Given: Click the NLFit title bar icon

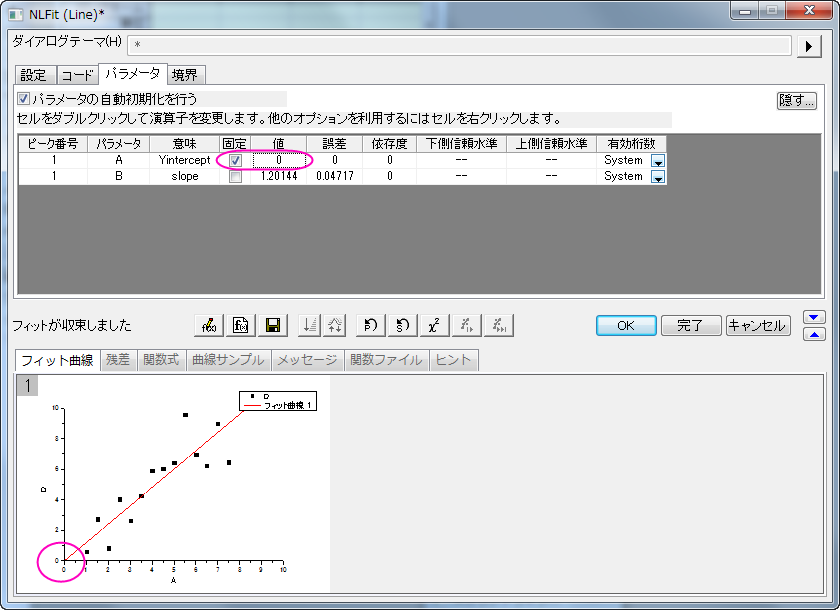Looking at the screenshot, I should point(16,14).
